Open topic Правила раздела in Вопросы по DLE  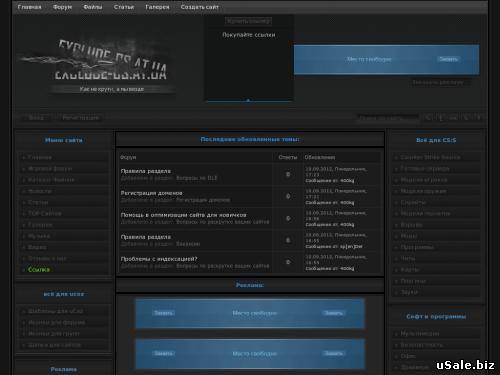146,171
